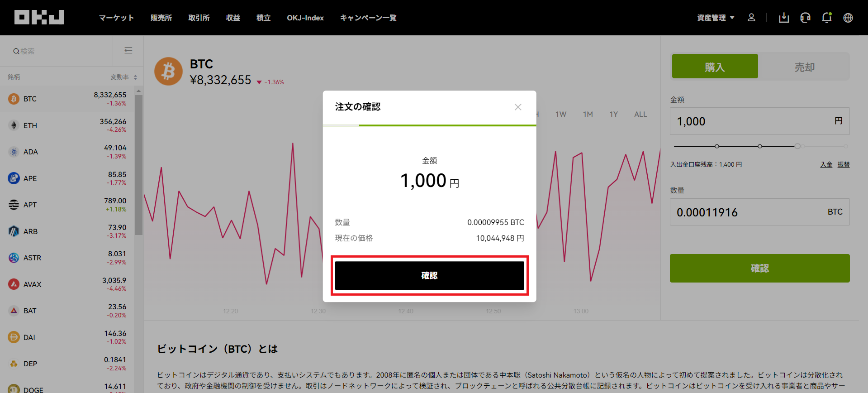The width and height of the screenshot is (868, 393).
Task: Select the AVAX coin icon
Action: tap(14, 284)
